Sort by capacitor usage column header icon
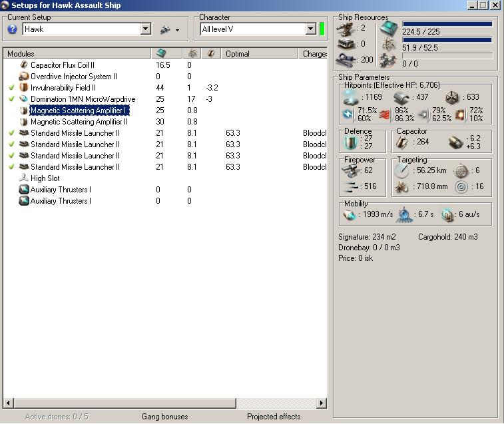504x424 pixels. (211, 53)
